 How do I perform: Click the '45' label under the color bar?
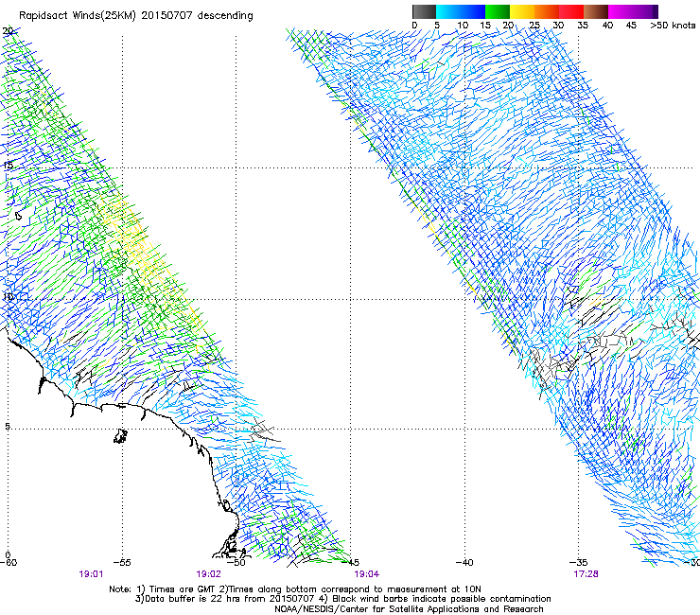coord(631,26)
